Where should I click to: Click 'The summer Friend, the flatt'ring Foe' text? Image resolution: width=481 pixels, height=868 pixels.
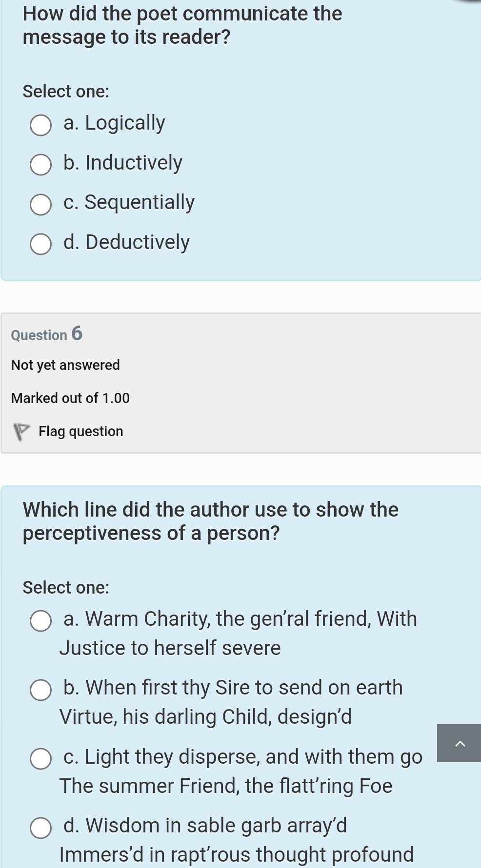[226, 786]
